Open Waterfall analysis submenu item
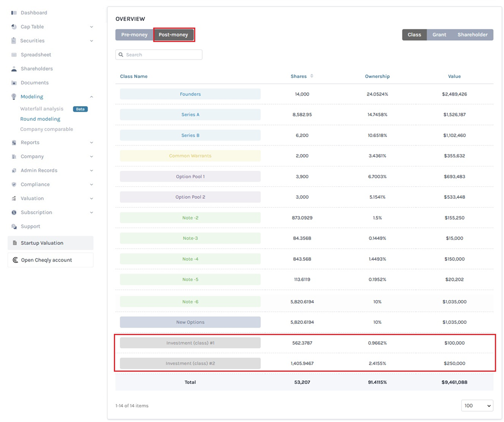Viewport: 504px width, 422px height. coord(42,109)
